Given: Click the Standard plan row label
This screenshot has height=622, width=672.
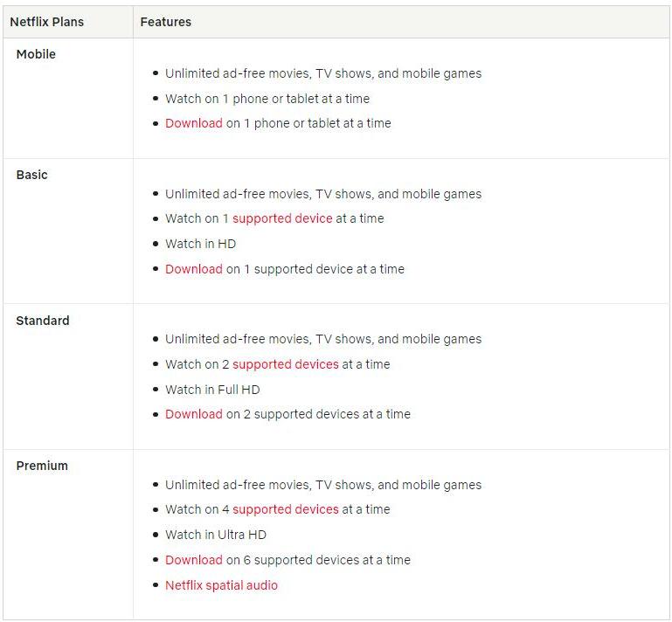Looking at the screenshot, I should 43,321.
